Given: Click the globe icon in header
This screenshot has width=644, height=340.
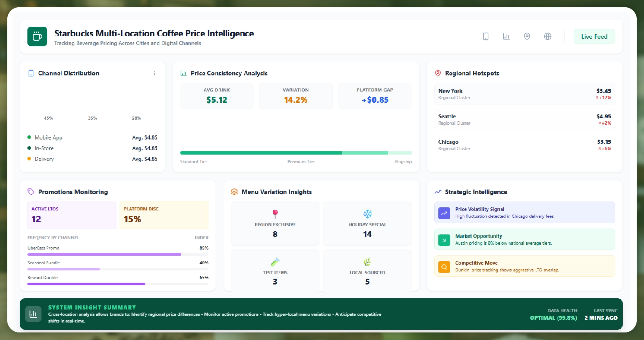Looking at the screenshot, I should [x=548, y=36].
